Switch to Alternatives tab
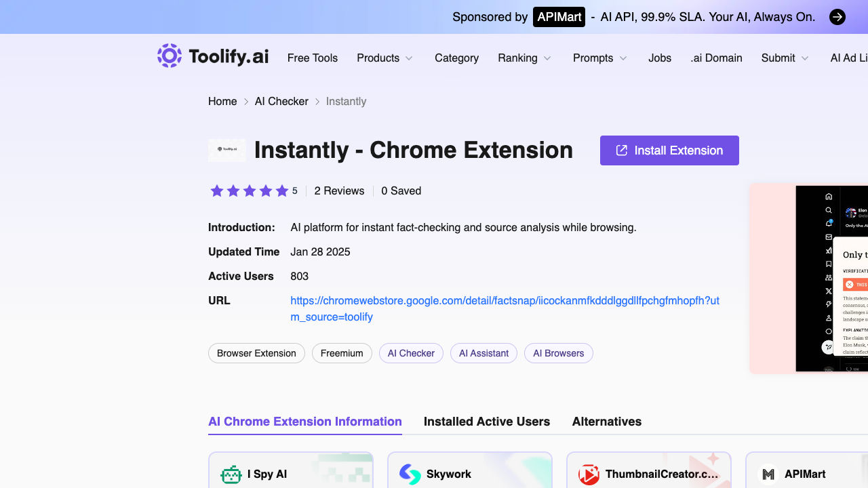868x488 pixels. click(607, 422)
